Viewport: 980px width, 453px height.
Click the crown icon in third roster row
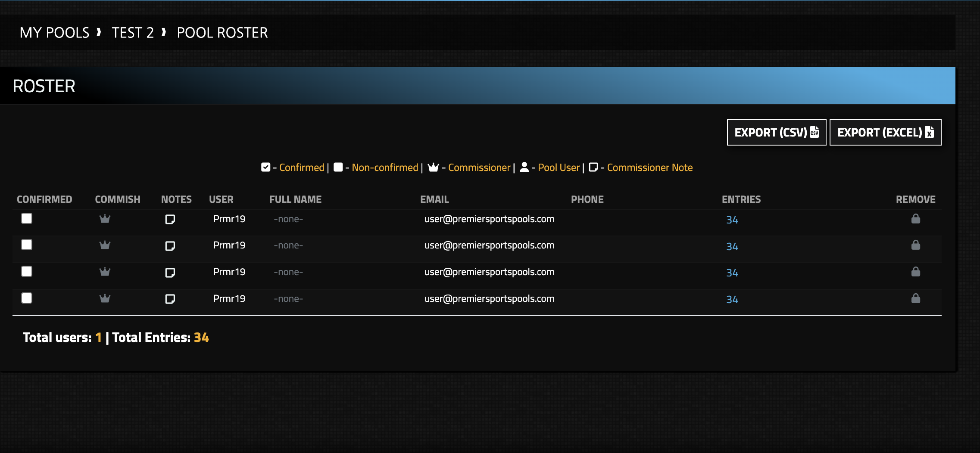click(x=105, y=272)
